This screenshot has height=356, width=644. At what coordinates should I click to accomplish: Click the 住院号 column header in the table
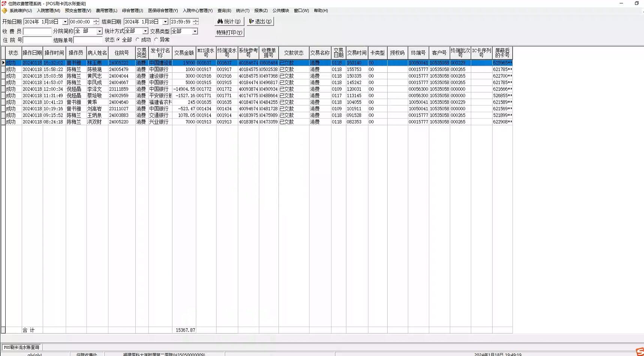pyautogui.click(x=122, y=53)
